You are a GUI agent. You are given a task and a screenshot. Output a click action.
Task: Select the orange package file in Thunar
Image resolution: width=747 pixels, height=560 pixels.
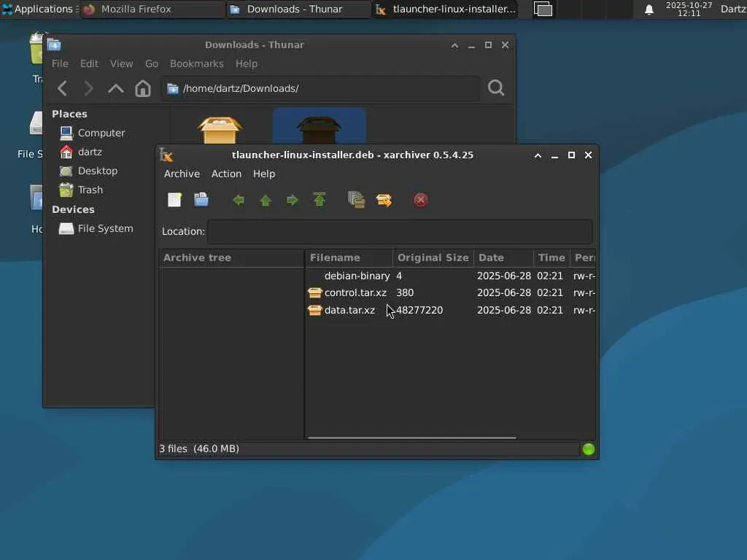(220, 130)
